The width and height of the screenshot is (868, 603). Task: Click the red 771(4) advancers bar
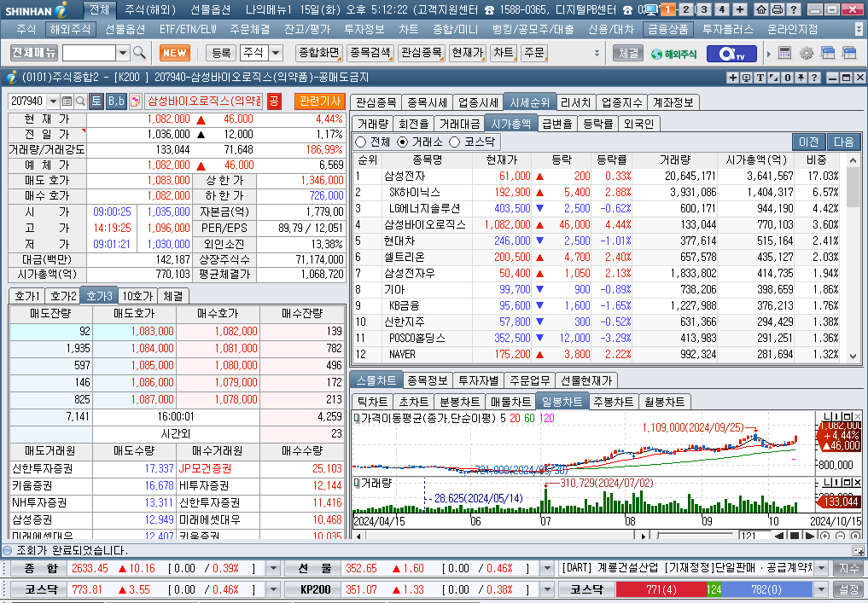(661, 589)
